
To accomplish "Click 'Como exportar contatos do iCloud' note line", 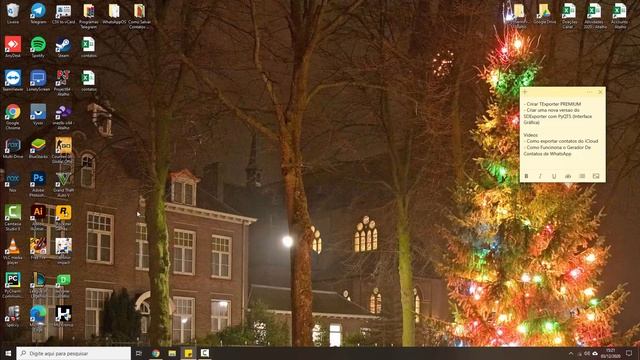I will click(x=562, y=141).
